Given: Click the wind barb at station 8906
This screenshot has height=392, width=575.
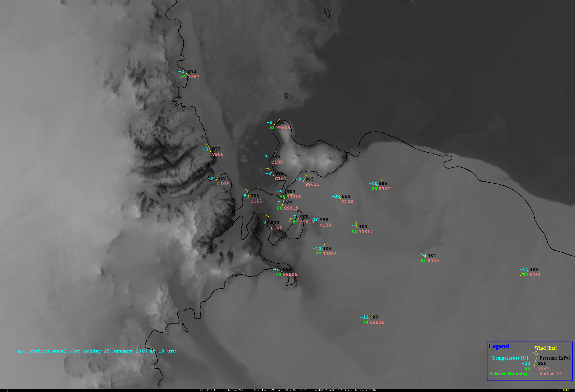Looking at the screenshot, I should coord(209,148).
